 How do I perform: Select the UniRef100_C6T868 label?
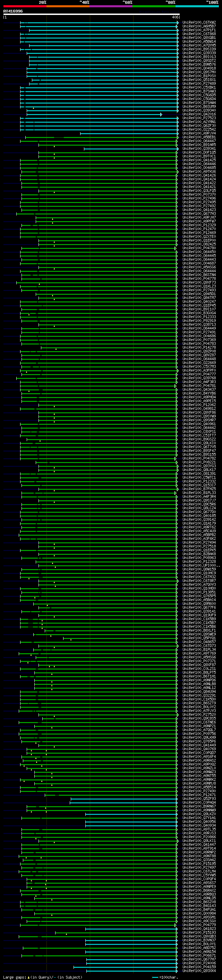pos(199,34)
